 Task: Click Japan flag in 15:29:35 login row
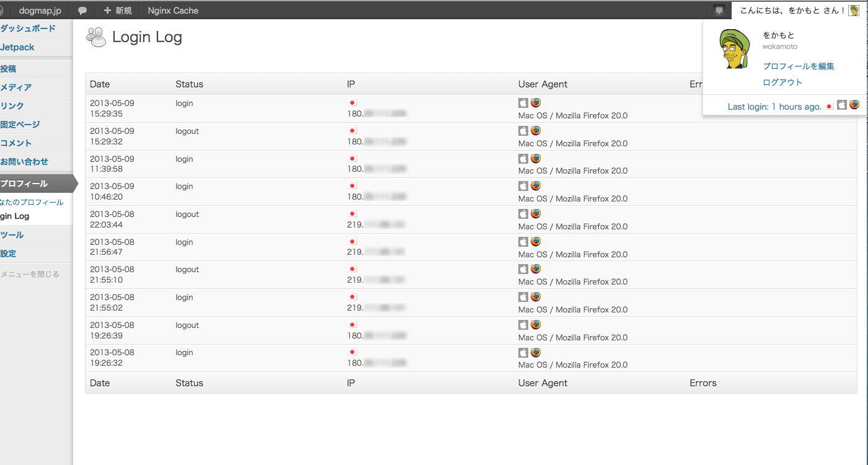click(x=352, y=103)
